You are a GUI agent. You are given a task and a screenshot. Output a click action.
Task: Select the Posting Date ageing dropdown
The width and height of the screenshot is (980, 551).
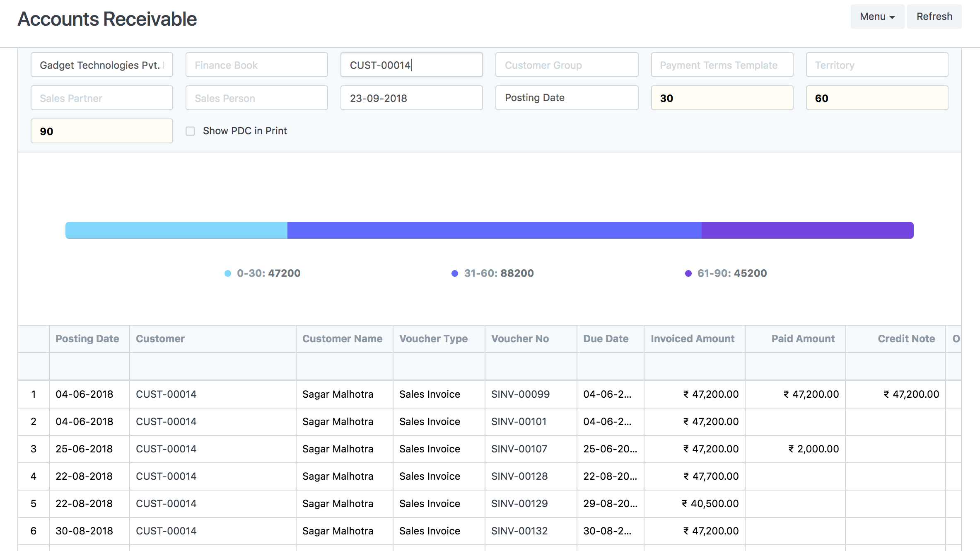566,98
